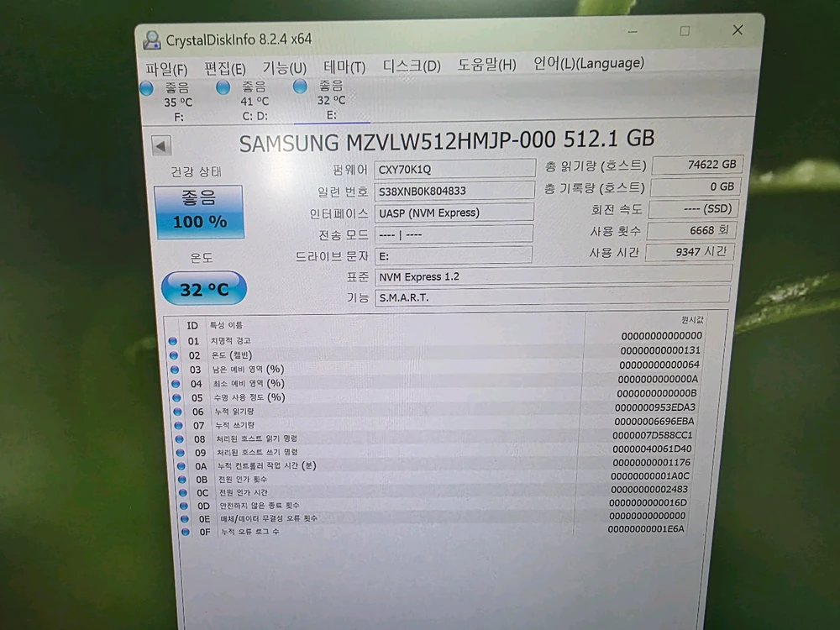The height and width of the screenshot is (630, 840).
Task: Click total host reads value 74622 GB
Action: 697,165
